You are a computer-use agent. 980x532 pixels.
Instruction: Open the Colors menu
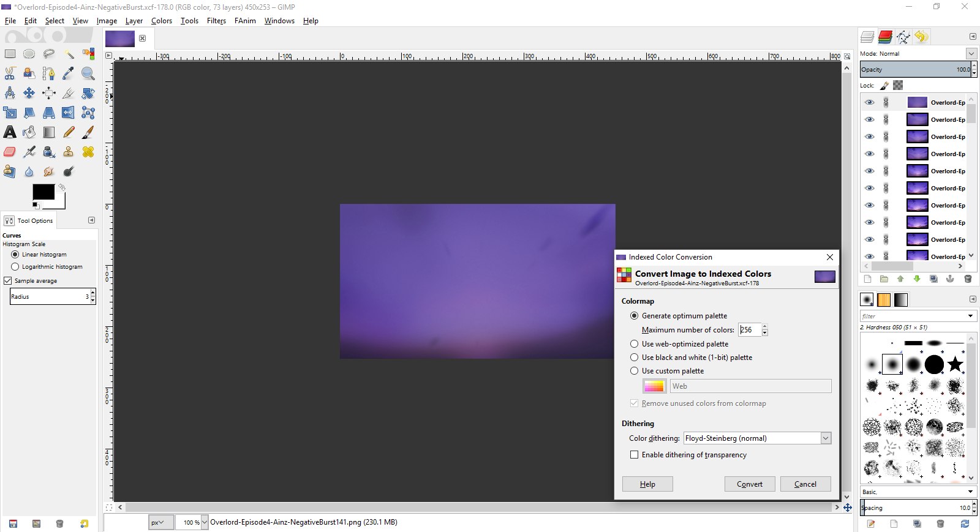coord(162,21)
